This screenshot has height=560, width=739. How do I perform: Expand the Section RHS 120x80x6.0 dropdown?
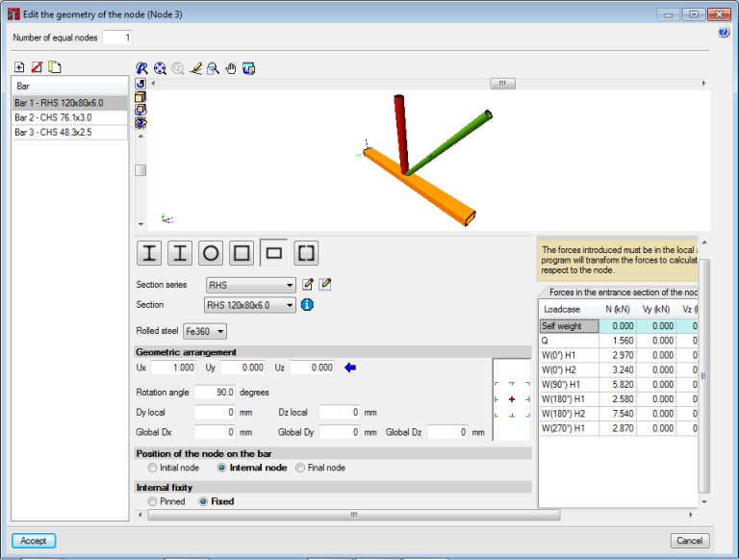(290, 305)
